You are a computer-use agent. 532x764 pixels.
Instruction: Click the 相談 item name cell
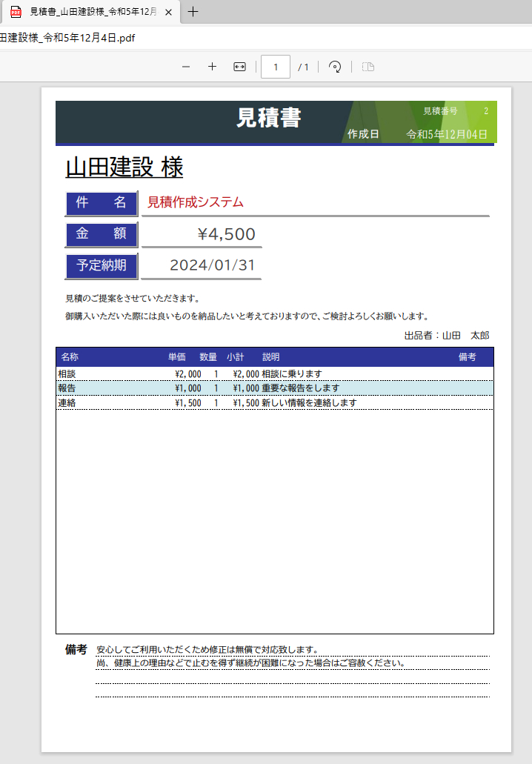67,374
